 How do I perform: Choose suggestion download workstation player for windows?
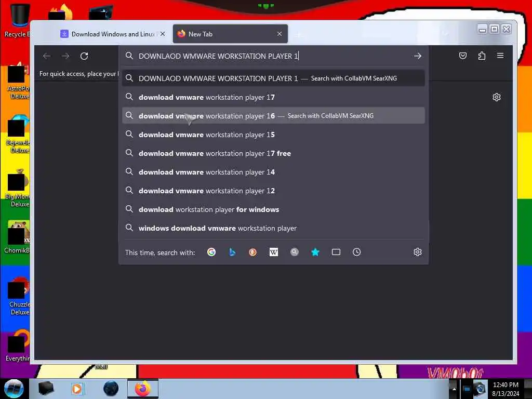pos(273,209)
